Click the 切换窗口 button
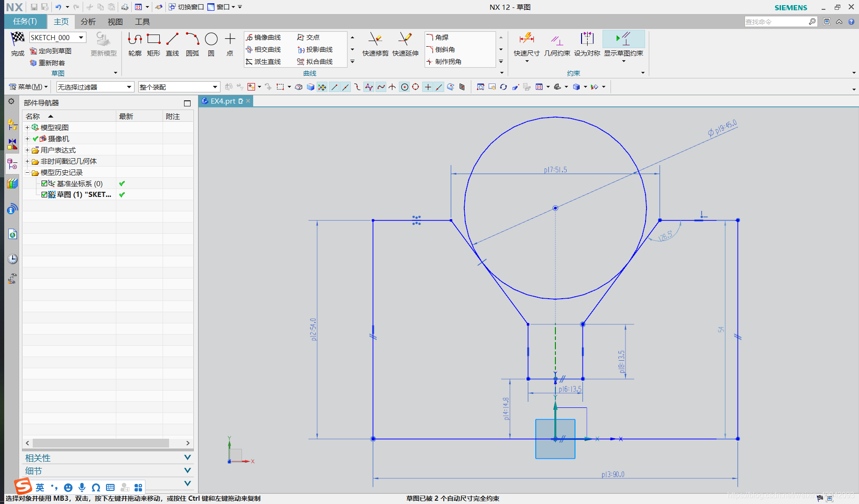859x504 pixels. [x=186, y=7]
